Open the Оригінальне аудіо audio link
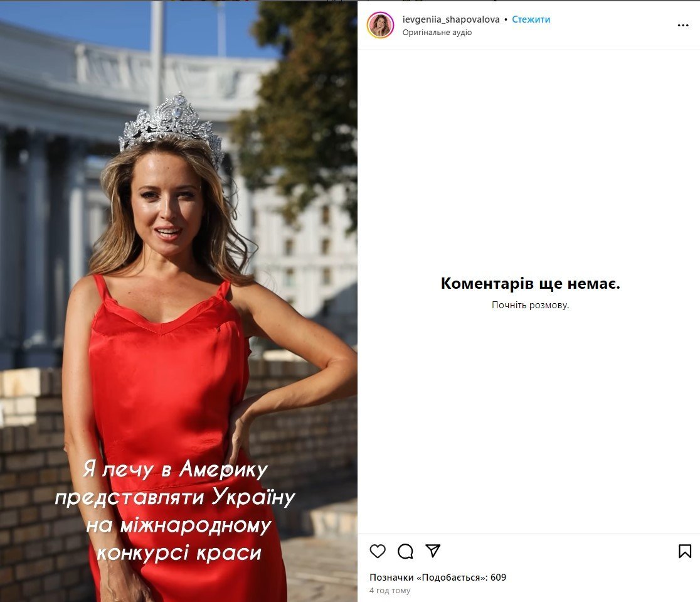Screen dimensions: 700x602 437,32
